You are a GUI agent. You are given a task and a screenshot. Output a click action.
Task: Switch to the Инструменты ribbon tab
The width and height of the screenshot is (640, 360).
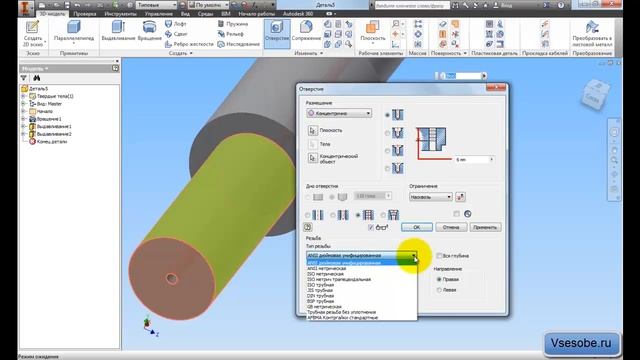[120, 14]
